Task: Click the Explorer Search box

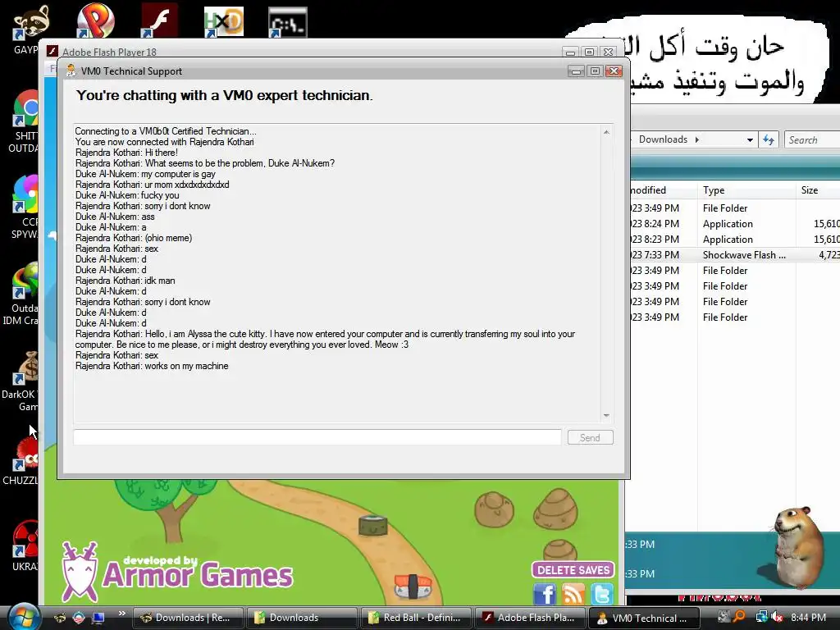Action: click(812, 139)
